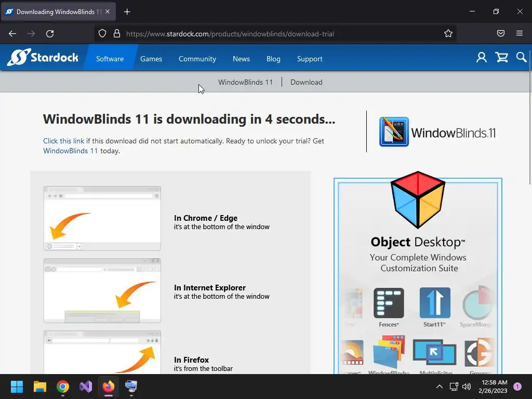The image size is (532, 399).
Task: Open the network status tray icon
Action: tap(454, 387)
